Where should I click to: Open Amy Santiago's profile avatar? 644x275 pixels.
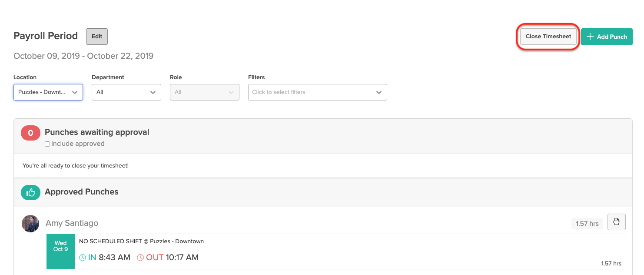[30, 223]
